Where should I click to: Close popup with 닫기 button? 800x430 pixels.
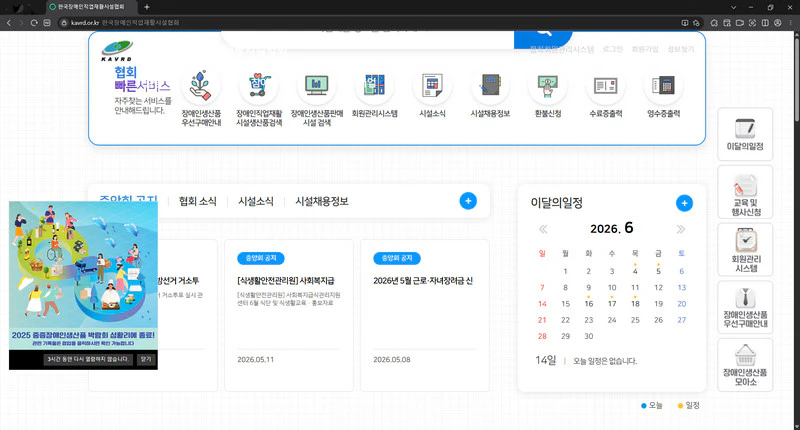tap(146, 359)
